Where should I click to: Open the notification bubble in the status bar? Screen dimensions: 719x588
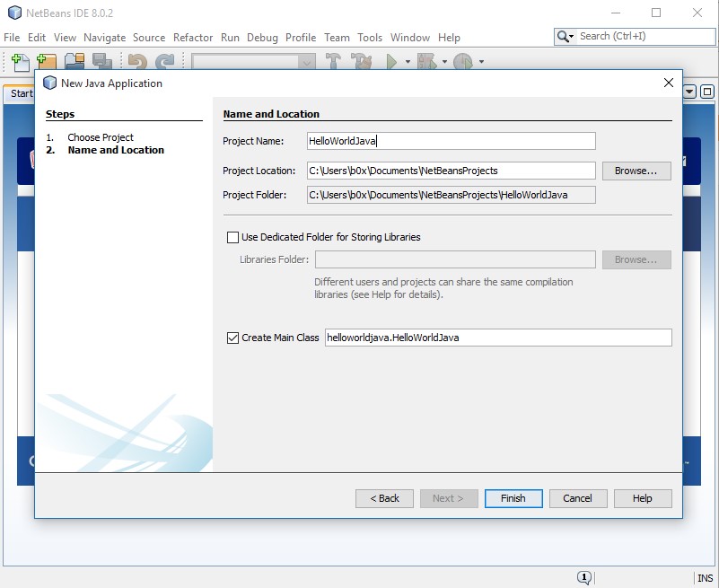pyautogui.click(x=583, y=577)
